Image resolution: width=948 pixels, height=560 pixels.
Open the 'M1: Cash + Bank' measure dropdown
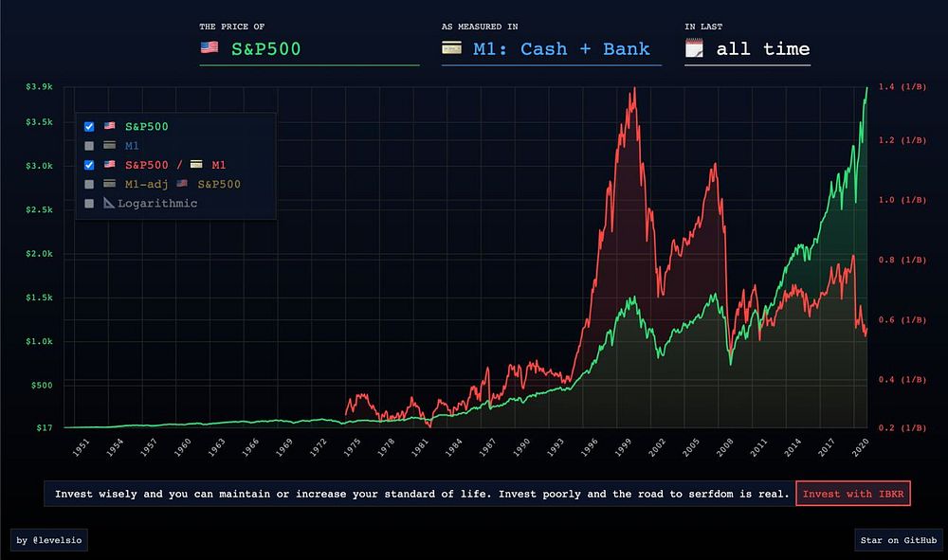552,49
